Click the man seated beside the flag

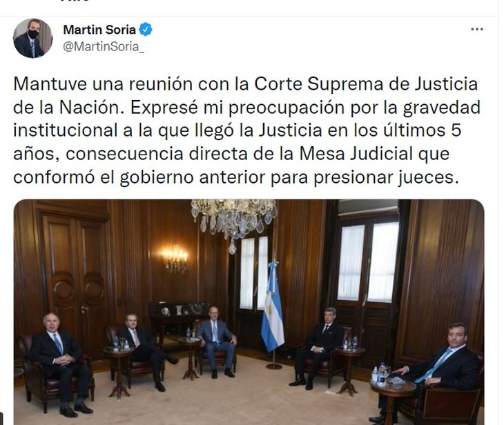(316, 348)
